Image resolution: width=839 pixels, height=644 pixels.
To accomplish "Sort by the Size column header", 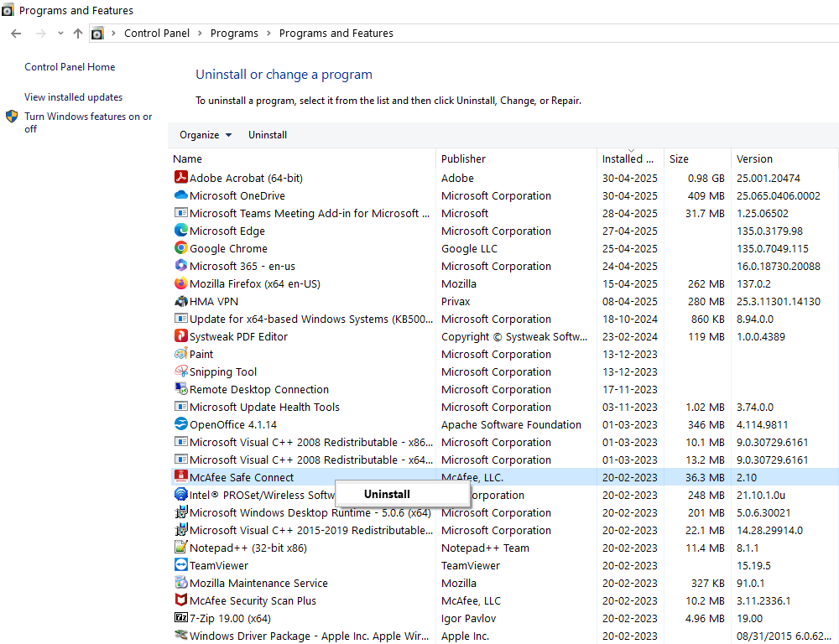I will pyautogui.click(x=697, y=158).
